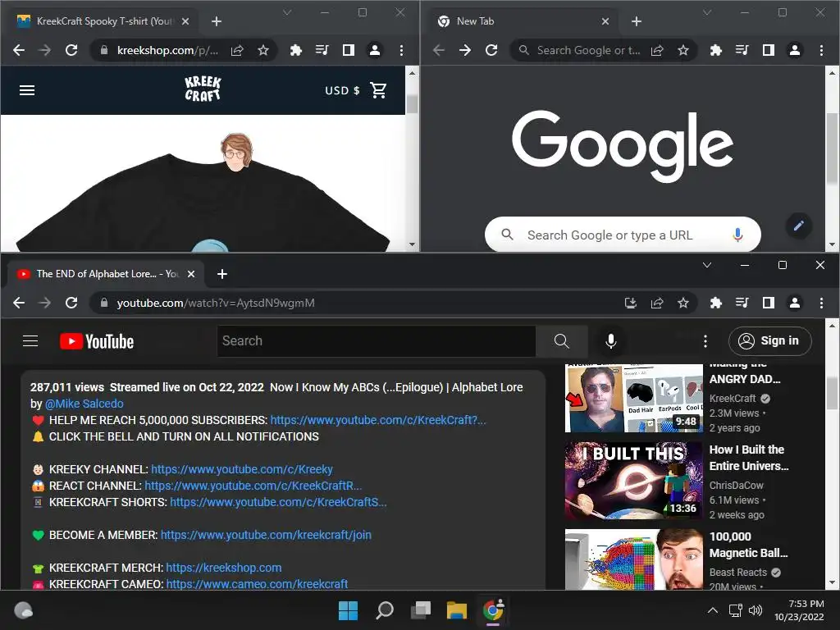Open media control in KreekShop window
The width and height of the screenshot is (840, 630).
322,50
